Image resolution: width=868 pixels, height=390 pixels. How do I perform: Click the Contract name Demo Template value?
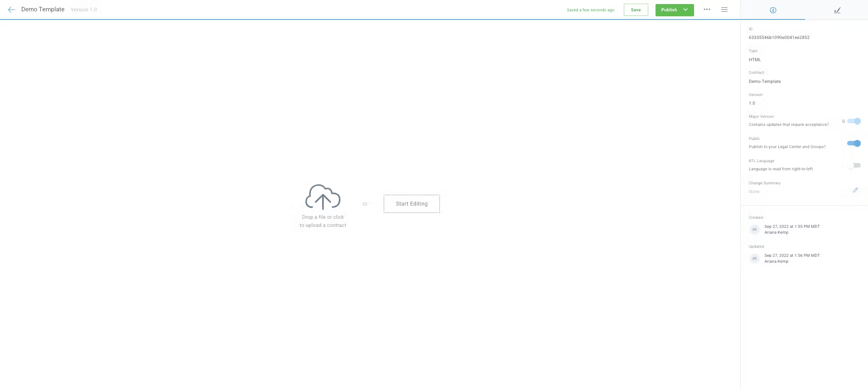(765, 82)
